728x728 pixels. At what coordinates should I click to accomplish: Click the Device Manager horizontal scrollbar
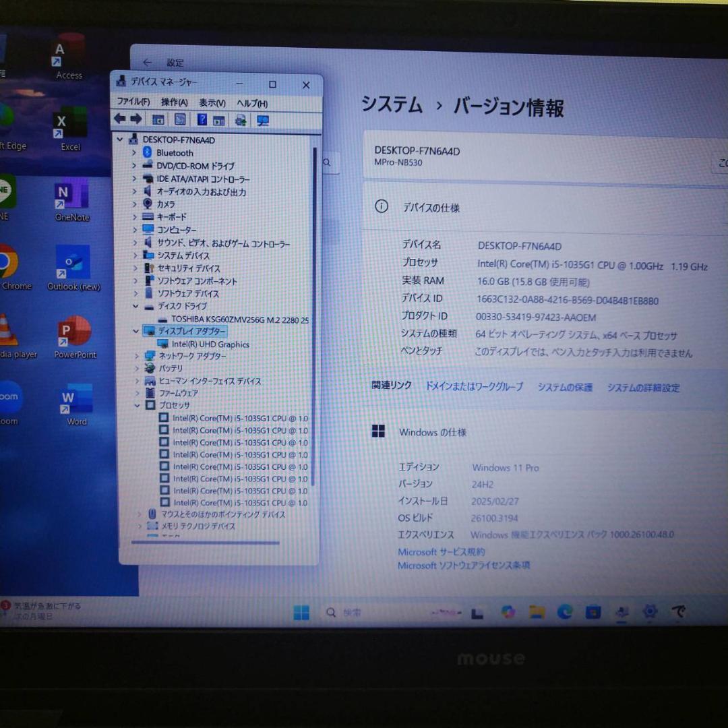click(205, 542)
